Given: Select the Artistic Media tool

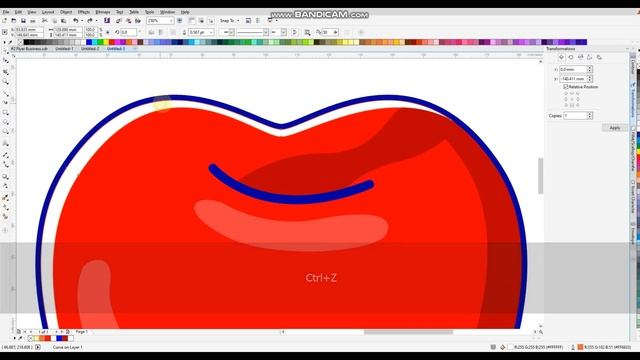Looking at the screenshot, I should pos(6,102).
